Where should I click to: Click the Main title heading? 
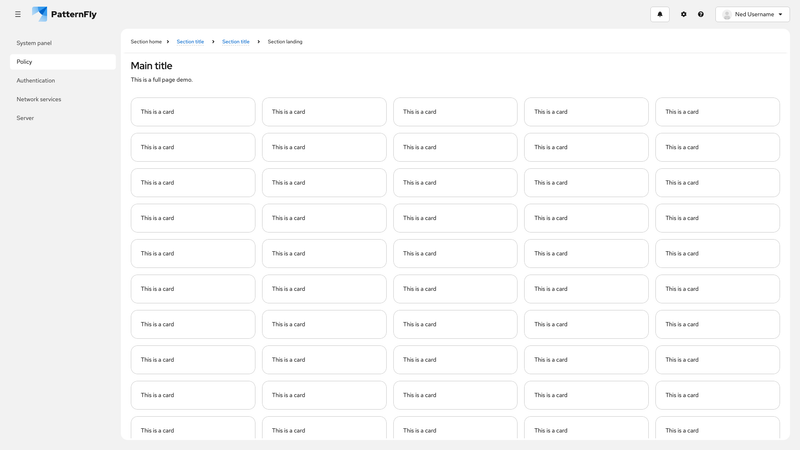[152, 66]
